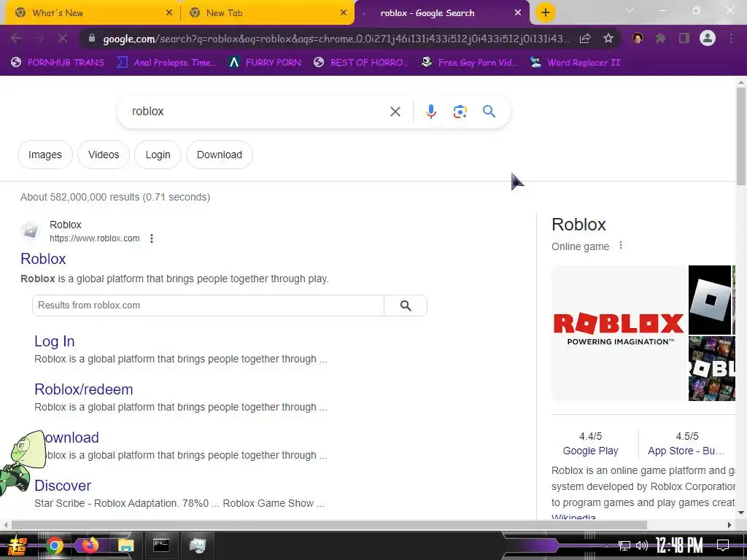This screenshot has height=560, width=747.
Task: Open the Roblox/redeem sitelink
Action: pos(83,389)
